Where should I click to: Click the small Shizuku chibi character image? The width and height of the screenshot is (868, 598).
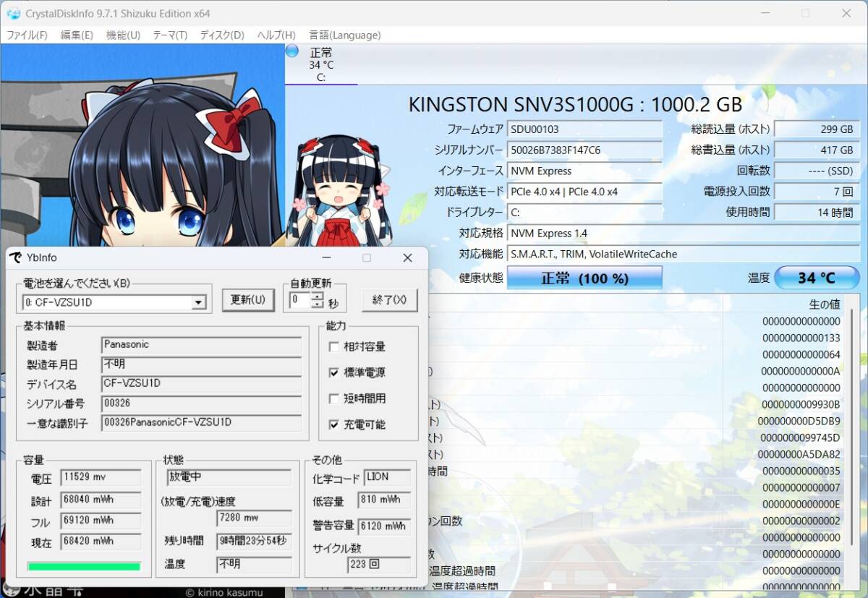pyautogui.click(x=340, y=189)
